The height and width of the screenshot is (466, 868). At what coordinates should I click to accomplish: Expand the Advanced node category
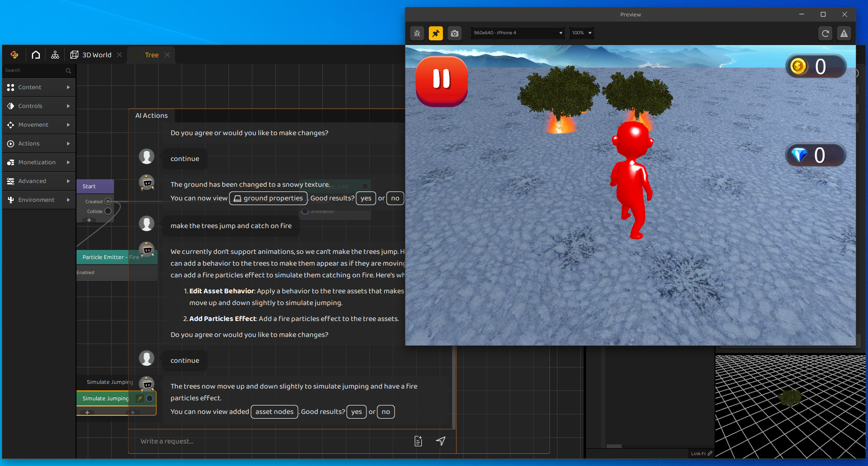39,181
